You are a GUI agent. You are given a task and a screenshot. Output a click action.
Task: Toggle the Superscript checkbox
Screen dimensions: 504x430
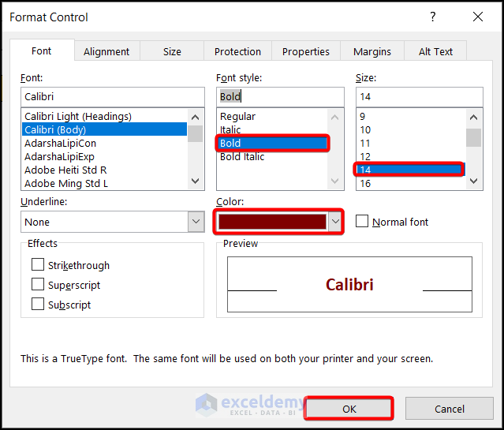[38, 285]
